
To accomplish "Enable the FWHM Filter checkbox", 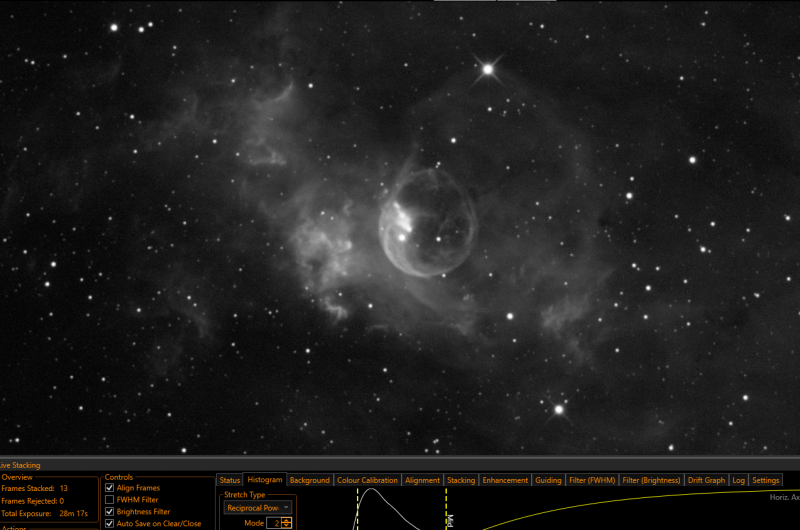I will click(109, 499).
